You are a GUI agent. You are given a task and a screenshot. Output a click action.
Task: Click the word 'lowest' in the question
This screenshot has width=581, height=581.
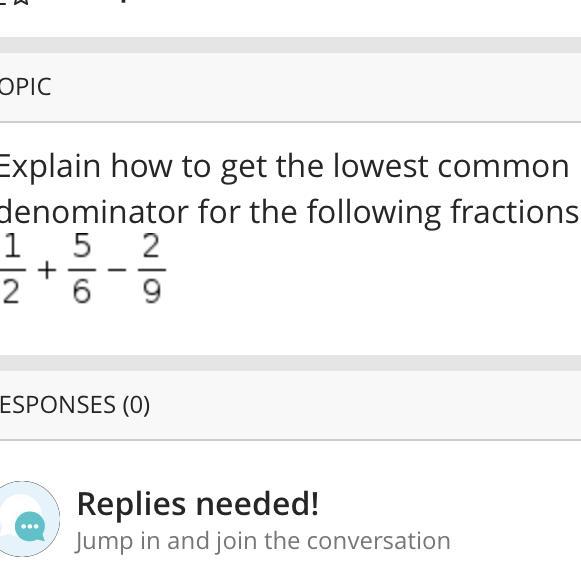(x=381, y=166)
